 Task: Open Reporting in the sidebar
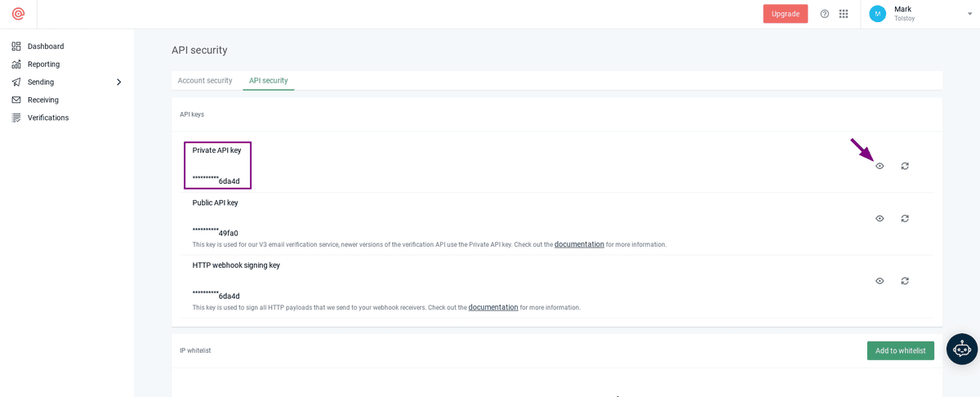(43, 65)
